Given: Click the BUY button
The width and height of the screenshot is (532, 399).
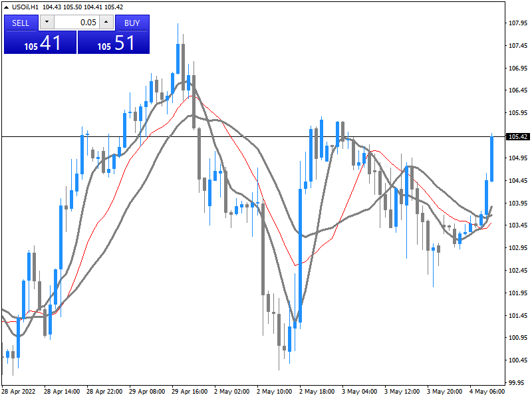Looking at the screenshot, I should (x=132, y=23).
